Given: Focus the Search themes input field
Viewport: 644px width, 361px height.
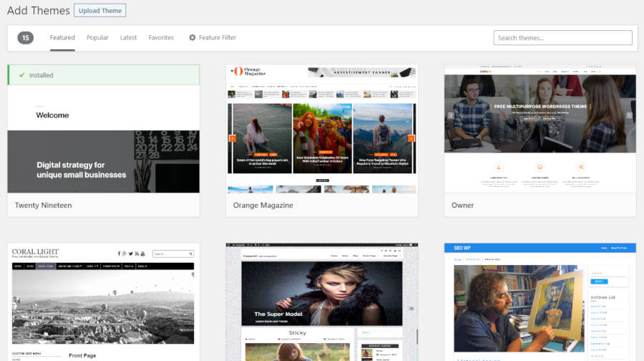Looking at the screenshot, I should coord(562,38).
